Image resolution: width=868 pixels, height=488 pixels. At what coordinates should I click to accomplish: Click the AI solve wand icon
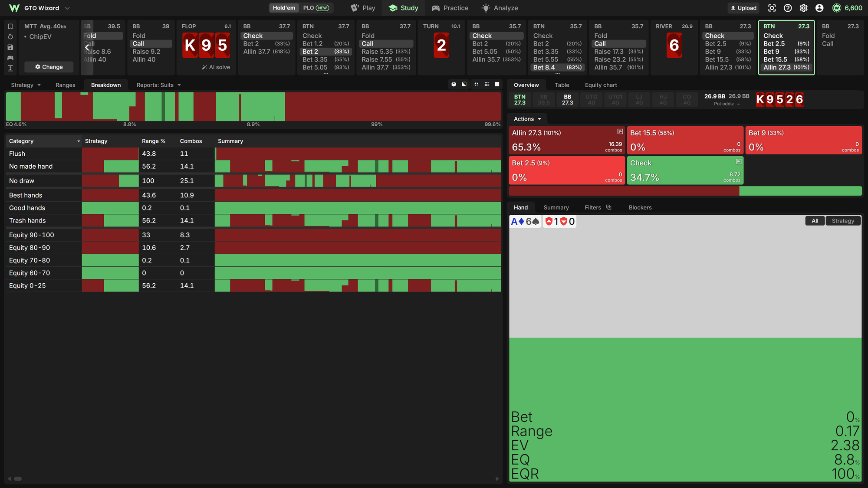coord(204,67)
